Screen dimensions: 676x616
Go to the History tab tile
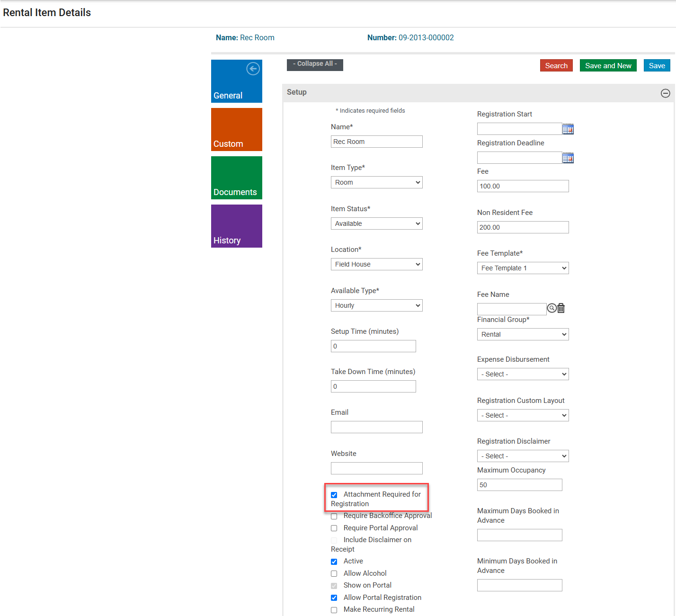tap(237, 226)
